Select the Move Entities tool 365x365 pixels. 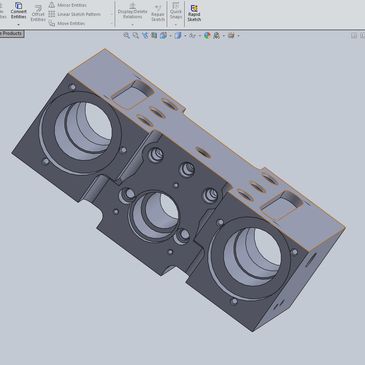click(67, 23)
